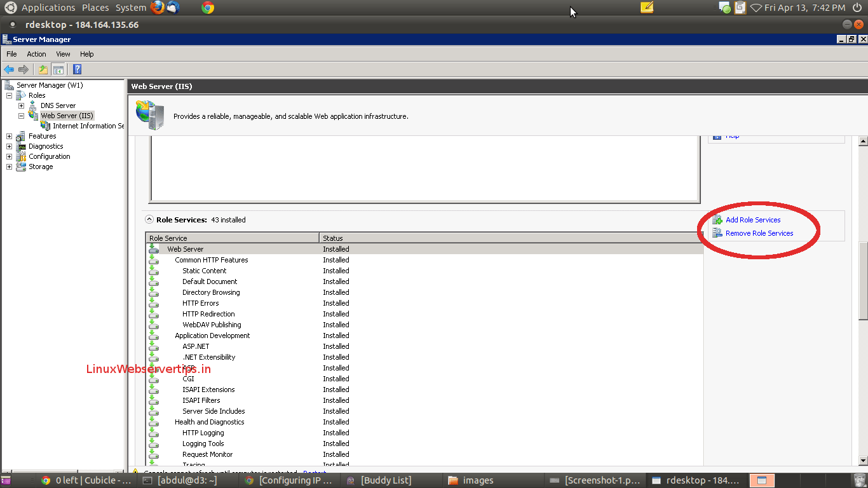Click the Forward arrow in the toolbar

(24, 69)
